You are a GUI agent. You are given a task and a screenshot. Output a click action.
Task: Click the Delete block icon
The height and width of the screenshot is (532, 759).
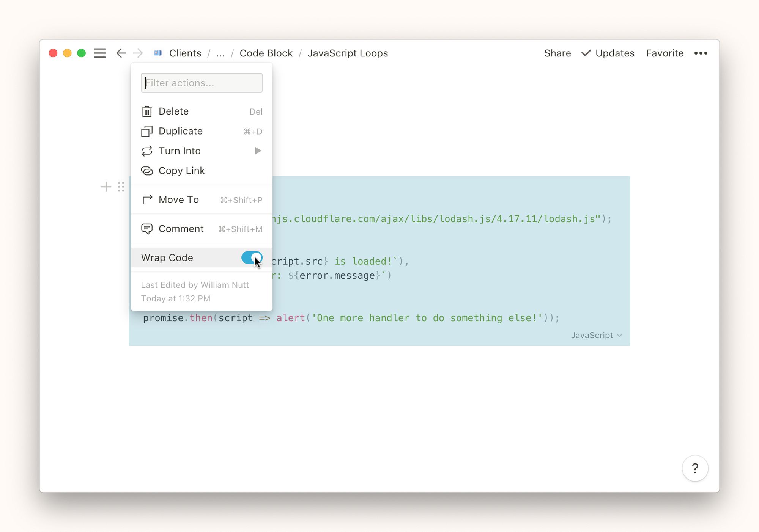click(148, 111)
